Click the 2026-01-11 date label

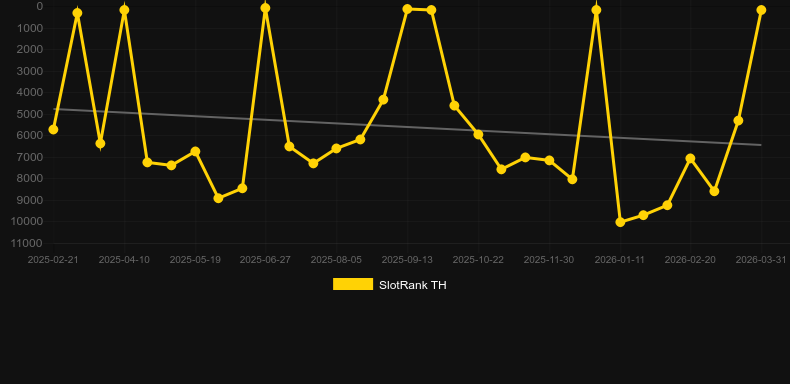pyautogui.click(x=620, y=260)
